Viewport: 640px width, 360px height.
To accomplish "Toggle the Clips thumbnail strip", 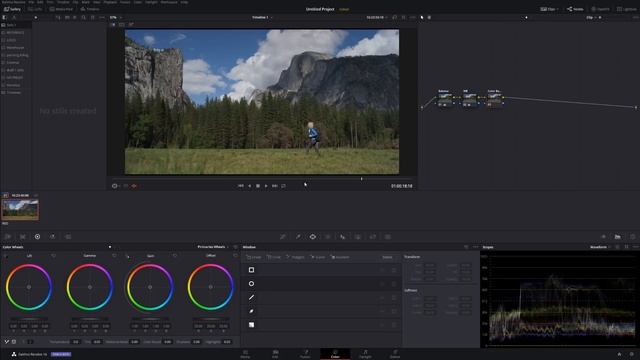I will click(x=549, y=9).
